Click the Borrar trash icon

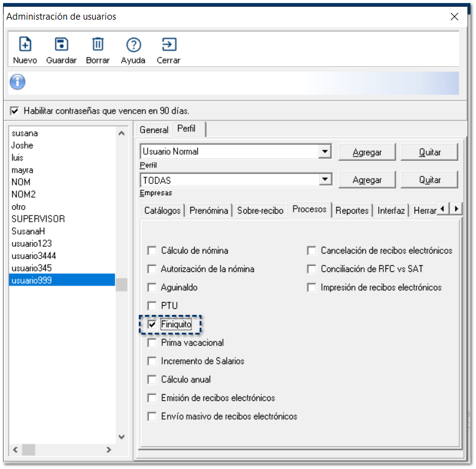98,44
